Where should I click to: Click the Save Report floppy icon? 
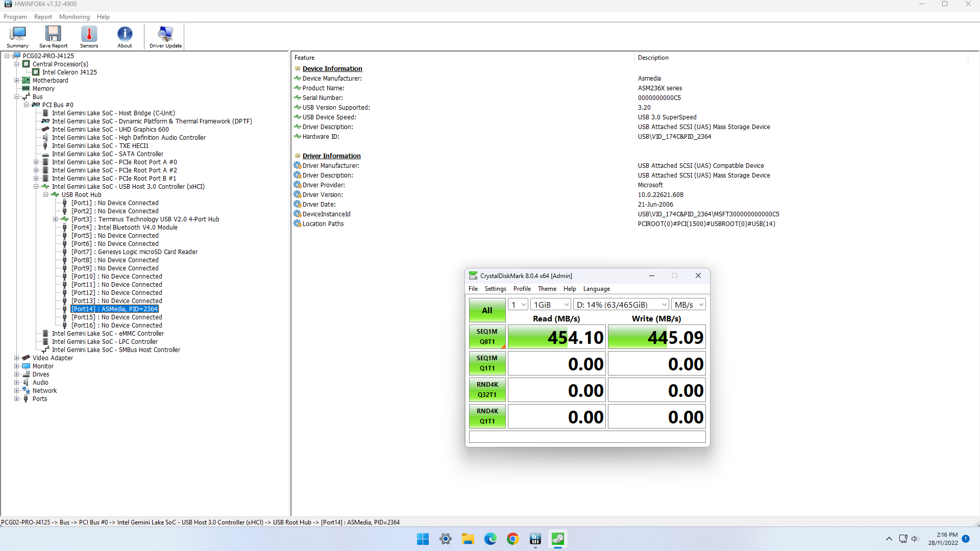point(53,37)
